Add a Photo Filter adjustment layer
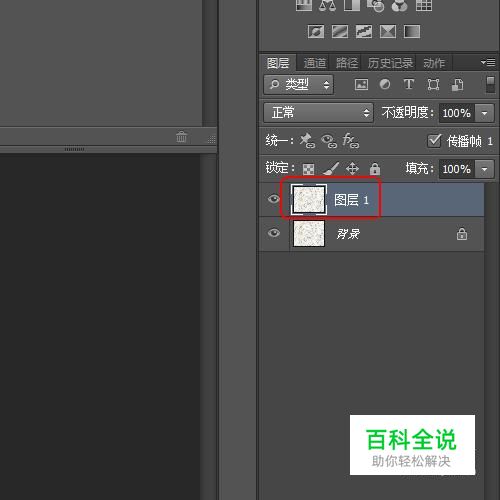 point(376,5)
